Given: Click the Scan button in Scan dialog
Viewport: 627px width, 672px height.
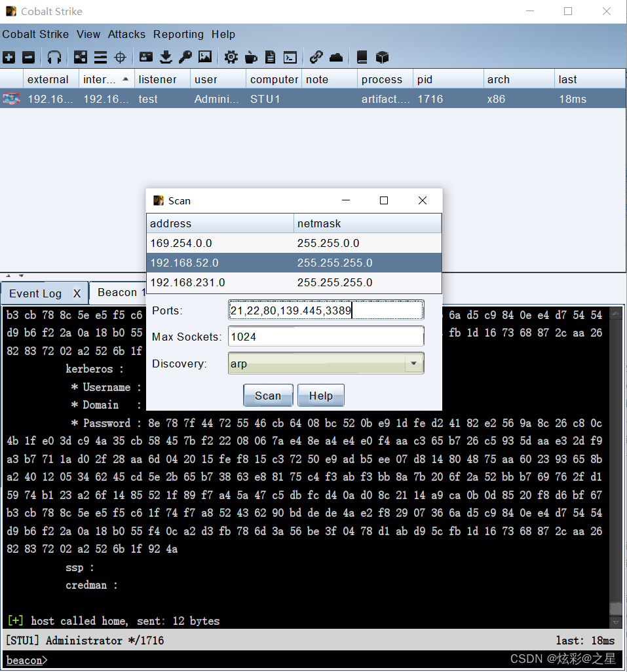Looking at the screenshot, I should click(x=268, y=396).
